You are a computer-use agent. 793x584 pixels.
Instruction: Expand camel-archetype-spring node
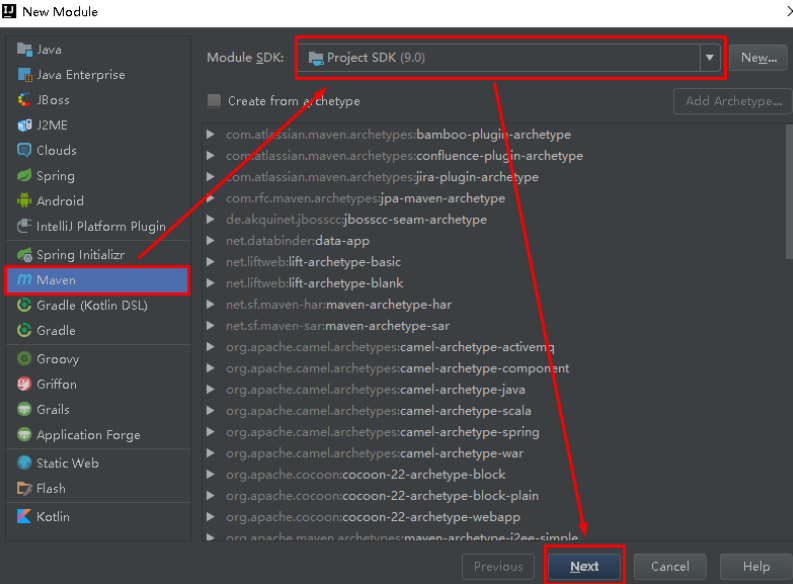pos(210,432)
